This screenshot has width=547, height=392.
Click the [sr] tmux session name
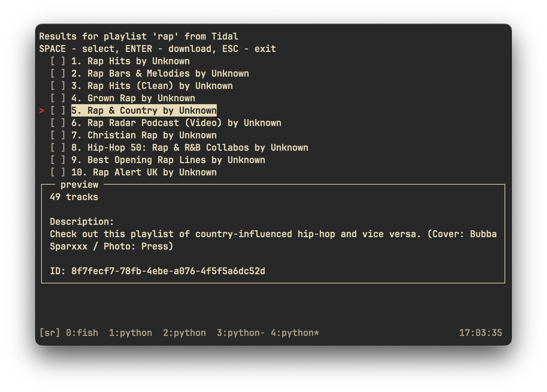(49, 333)
